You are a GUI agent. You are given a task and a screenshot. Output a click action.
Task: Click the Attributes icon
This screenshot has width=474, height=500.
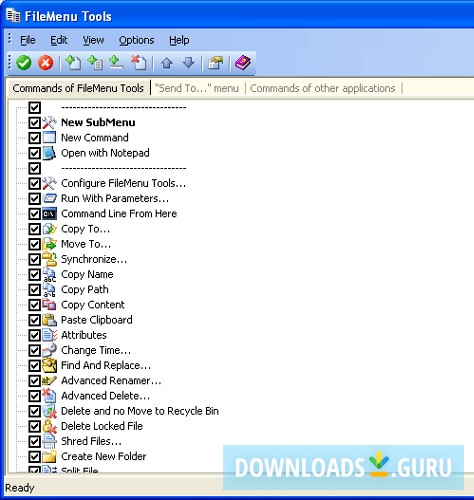tap(49, 335)
